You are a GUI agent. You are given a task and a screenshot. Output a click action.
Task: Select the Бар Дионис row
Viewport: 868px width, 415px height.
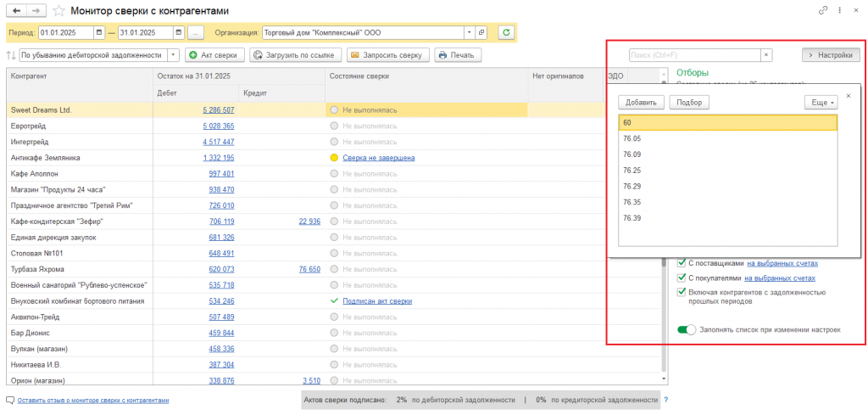point(333,333)
